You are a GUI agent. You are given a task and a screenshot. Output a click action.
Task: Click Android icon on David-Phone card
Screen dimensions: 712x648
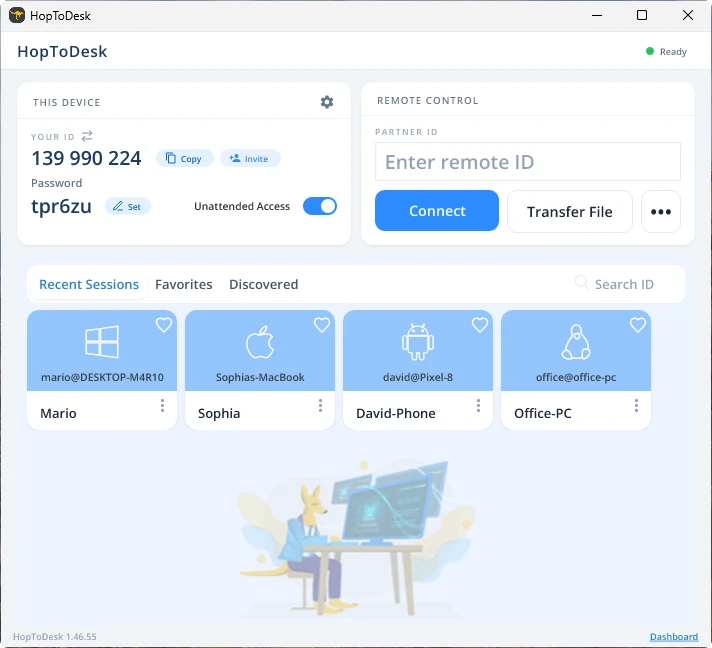point(418,342)
